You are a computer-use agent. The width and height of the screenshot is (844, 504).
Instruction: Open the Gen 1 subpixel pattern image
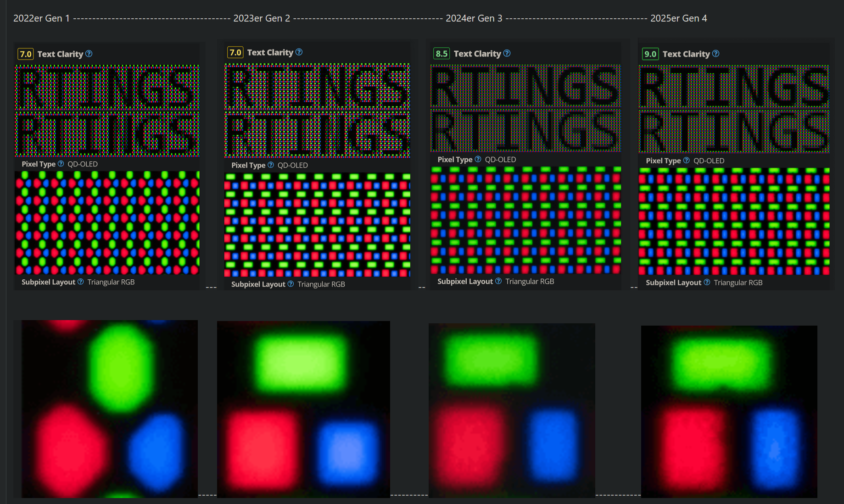pos(107,223)
